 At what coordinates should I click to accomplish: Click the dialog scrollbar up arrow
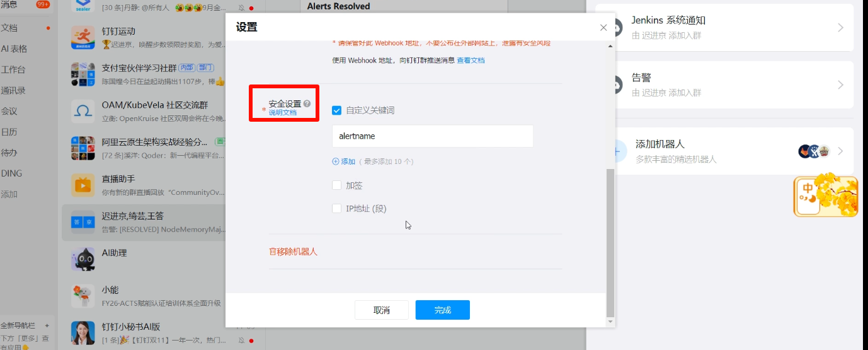click(x=610, y=47)
